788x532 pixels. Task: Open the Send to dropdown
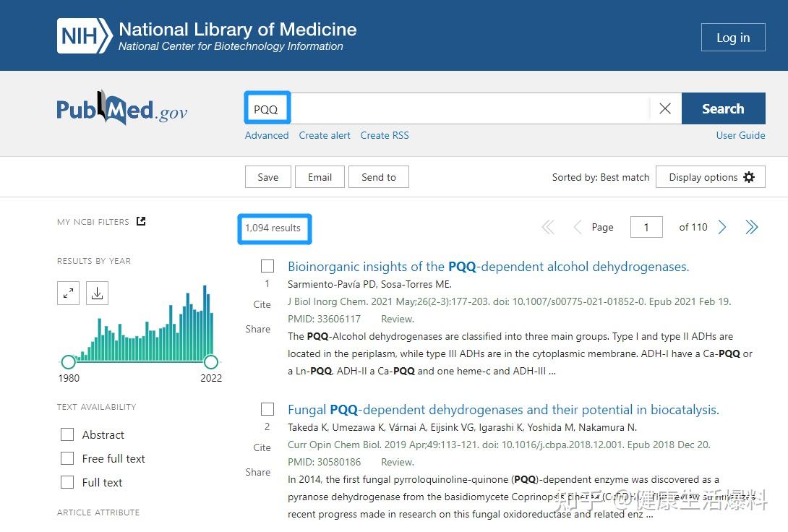[x=379, y=177]
